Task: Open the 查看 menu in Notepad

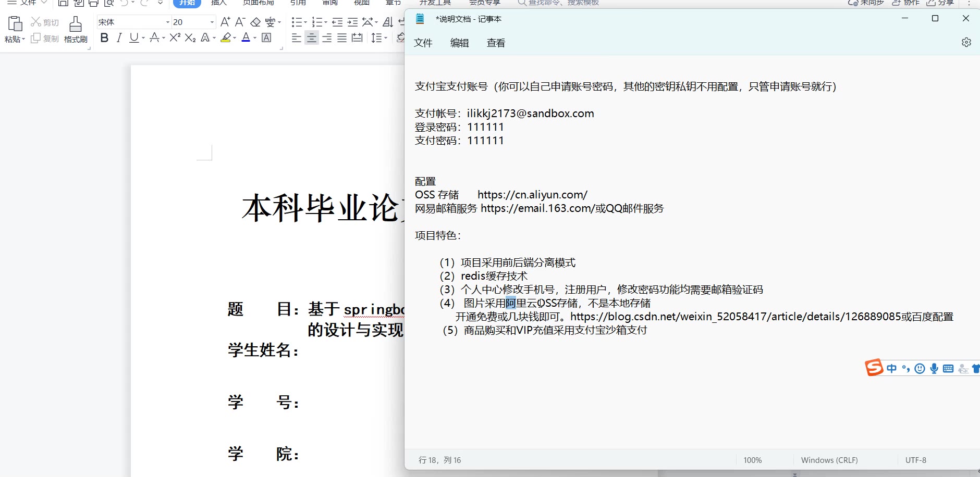Action: [x=496, y=43]
